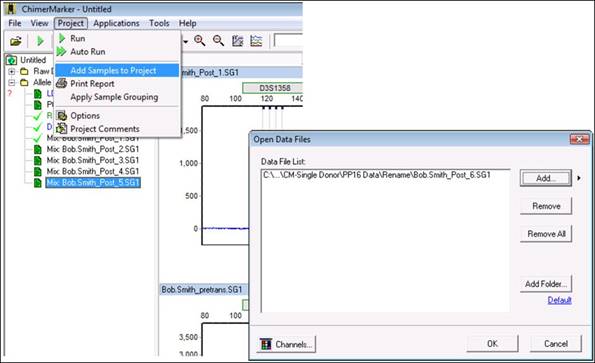Click the Default link
Screen dimensions: 595x363
tap(559, 300)
